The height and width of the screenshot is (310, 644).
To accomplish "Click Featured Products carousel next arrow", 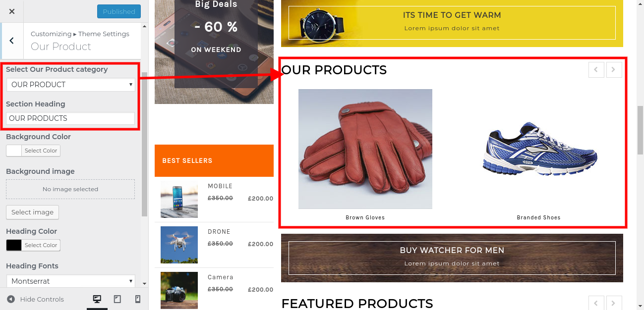I will (614, 303).
